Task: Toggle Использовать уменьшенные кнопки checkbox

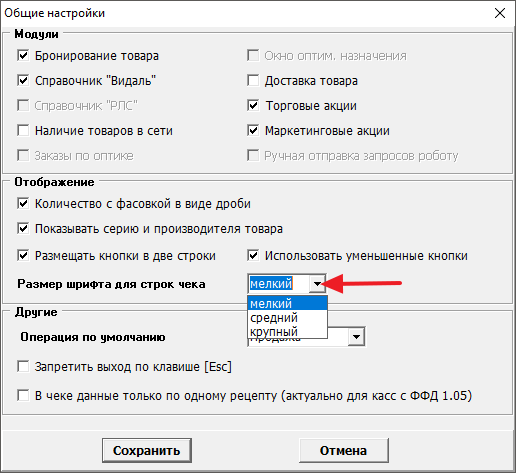Action: coord(253,256)
